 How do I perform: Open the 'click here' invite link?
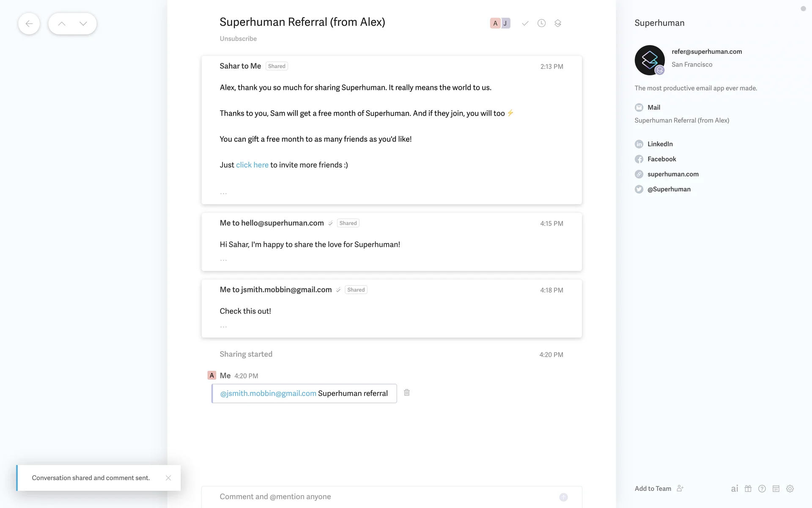click(x=252, y=165)
